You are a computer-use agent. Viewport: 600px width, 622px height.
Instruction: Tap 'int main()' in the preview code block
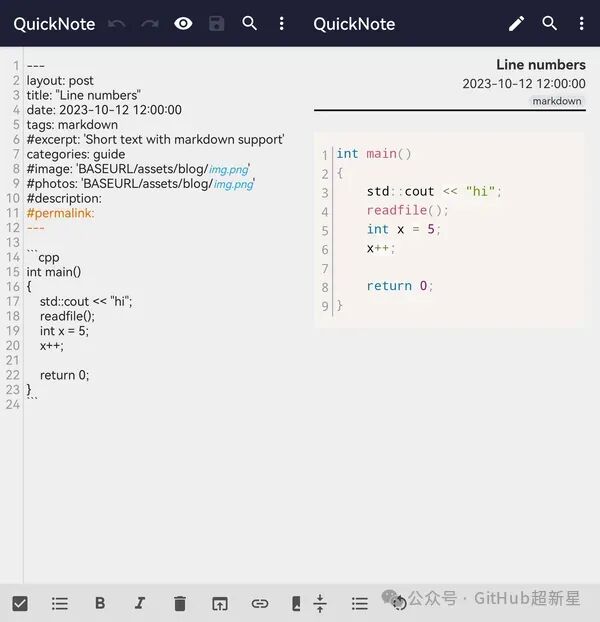pos(374,154)
